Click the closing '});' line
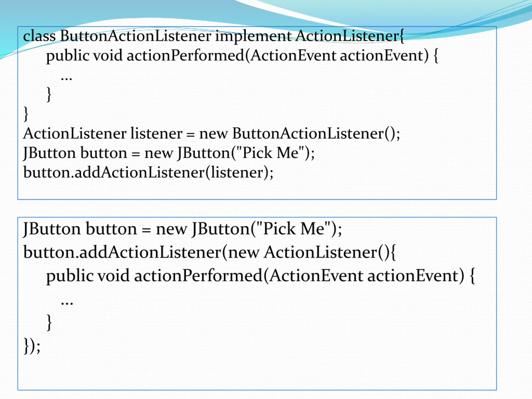This screenshot has height=399, width=532. [x=32, y=346]
